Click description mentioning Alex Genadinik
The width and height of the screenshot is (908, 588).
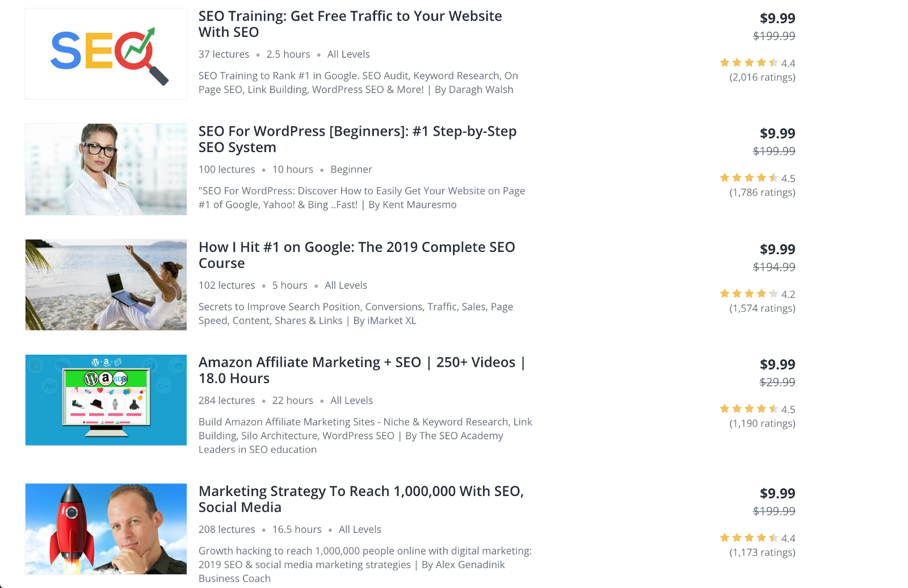tap(364, 564)
